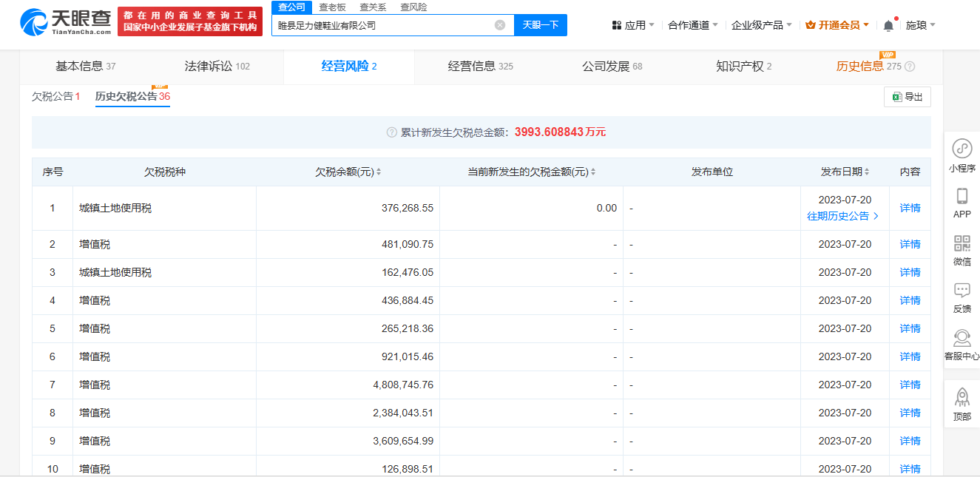Click amount 921,015.46 cell

408,356
